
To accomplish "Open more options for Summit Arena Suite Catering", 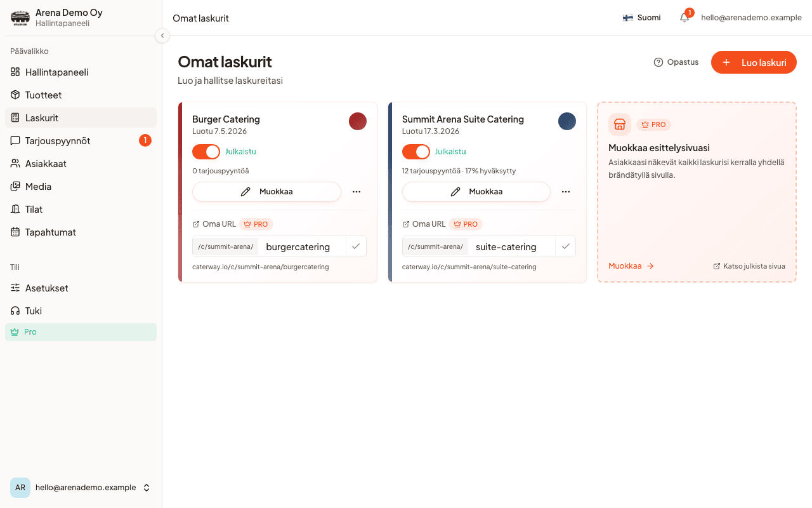I will pyautogui.click(x=566, y=192).
